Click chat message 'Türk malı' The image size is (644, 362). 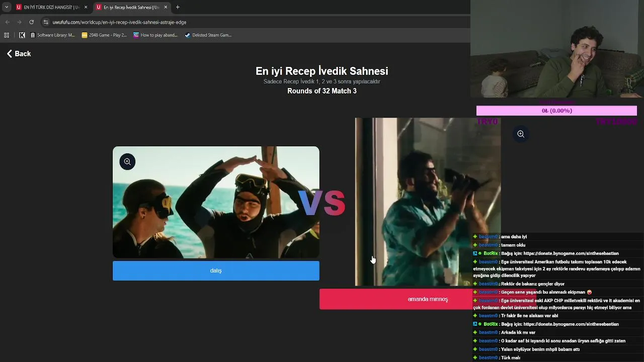tap(510, 357)
